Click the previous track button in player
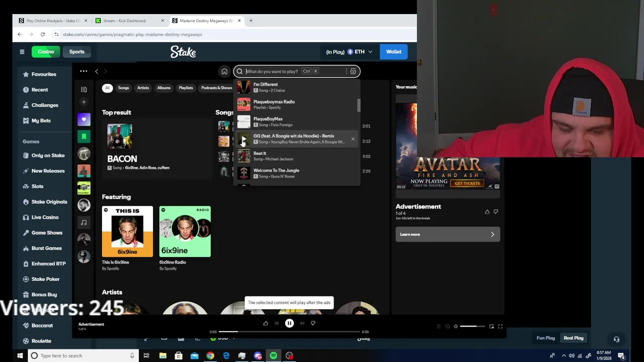Screen dimensions: 644x362 (x=277, y=323)
